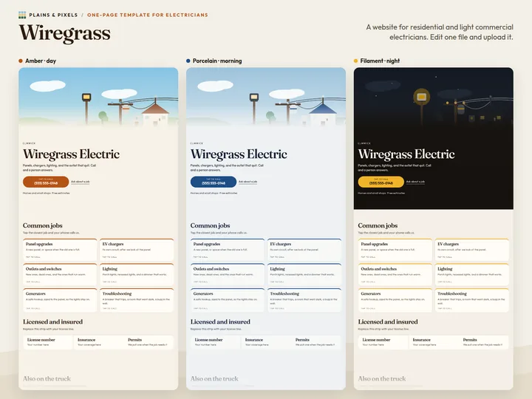Click 'Permits' cell in Porcelain preview

tap(316, 342)
